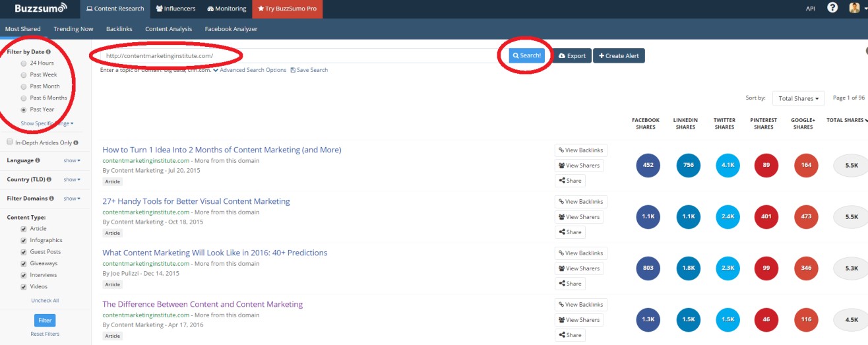Uncheck the Videos content type

[24, 287]
